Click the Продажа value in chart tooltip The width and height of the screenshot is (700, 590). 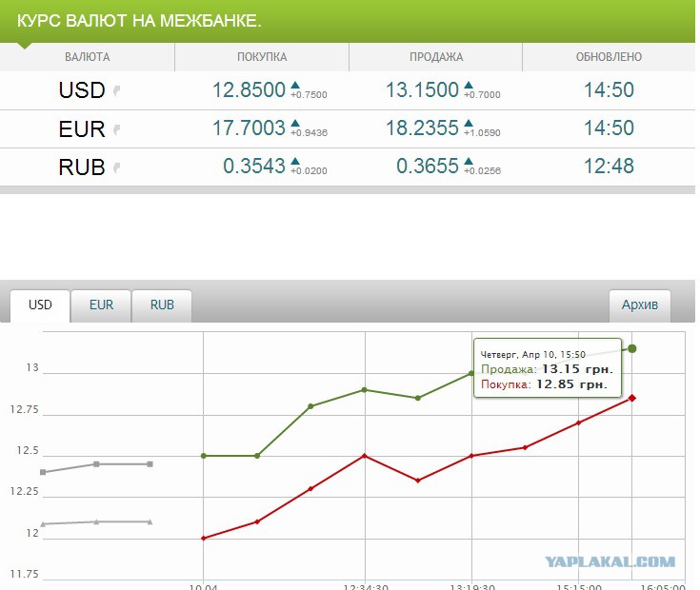[x=578, y=369]
